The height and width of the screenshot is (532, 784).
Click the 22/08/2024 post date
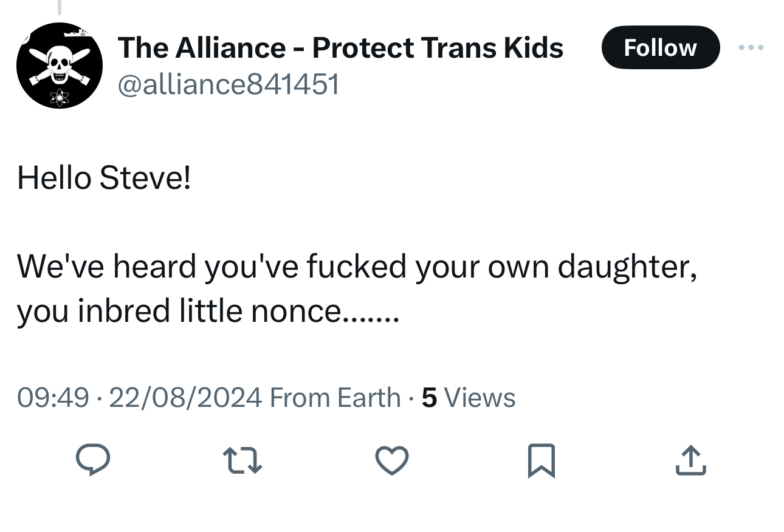(185, 398)
